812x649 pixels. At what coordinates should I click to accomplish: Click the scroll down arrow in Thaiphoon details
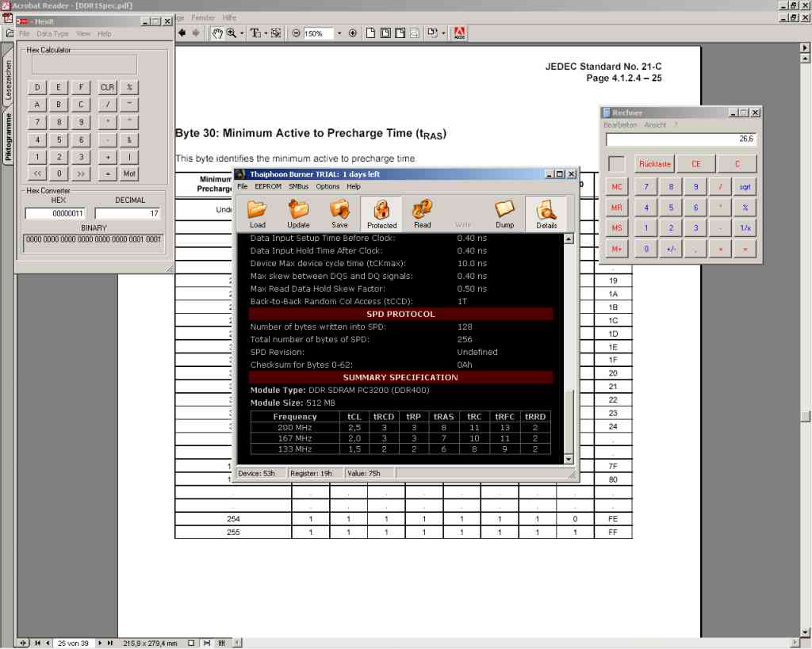(569, 459)
